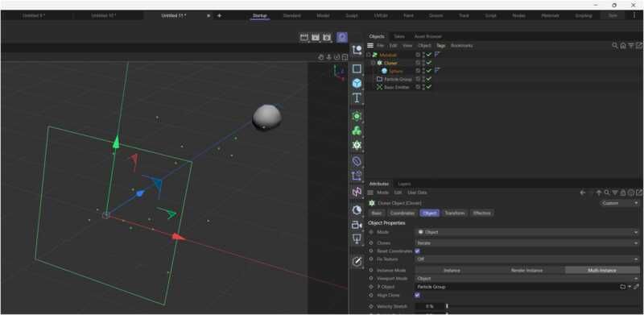
Task: Open the Mode dropdown set to Object
Action: [527, 232]
